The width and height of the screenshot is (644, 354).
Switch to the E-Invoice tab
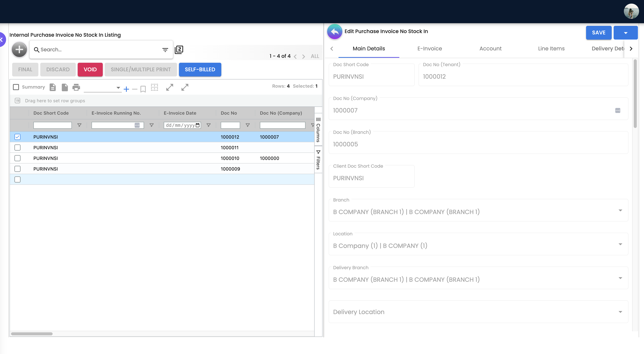pos(430,48)
